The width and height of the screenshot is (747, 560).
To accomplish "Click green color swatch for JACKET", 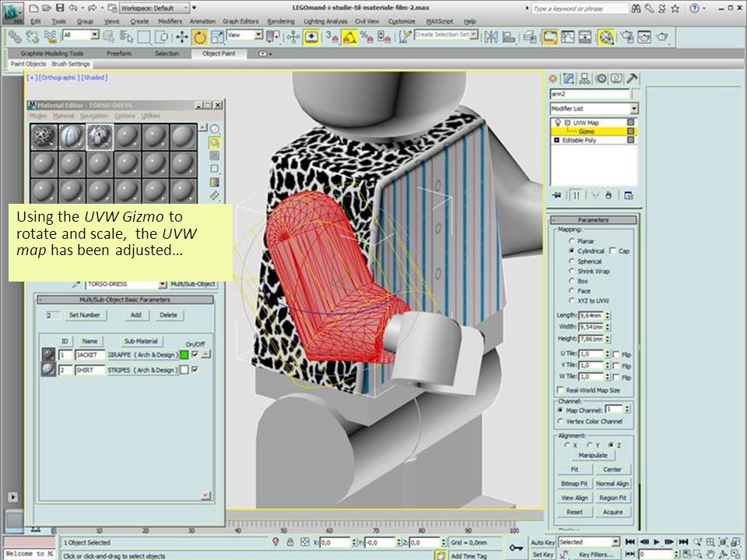I will click(x=184, y=355).
